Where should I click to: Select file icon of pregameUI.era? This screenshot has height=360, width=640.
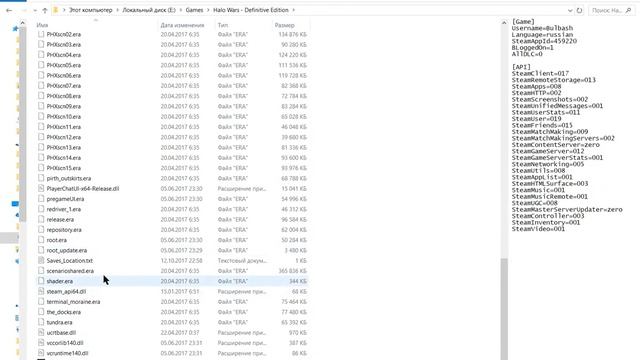41,199
